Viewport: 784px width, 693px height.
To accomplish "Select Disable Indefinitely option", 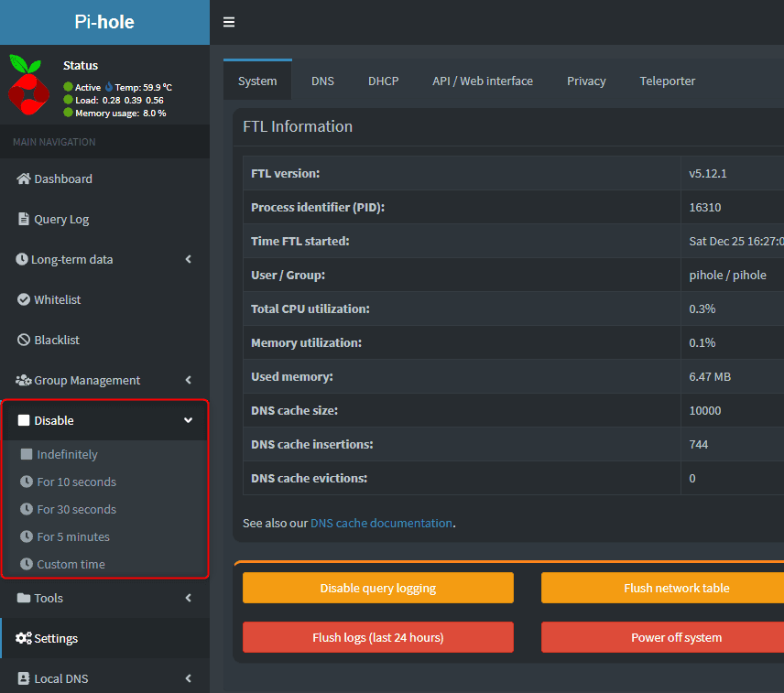I will [105, 454].
